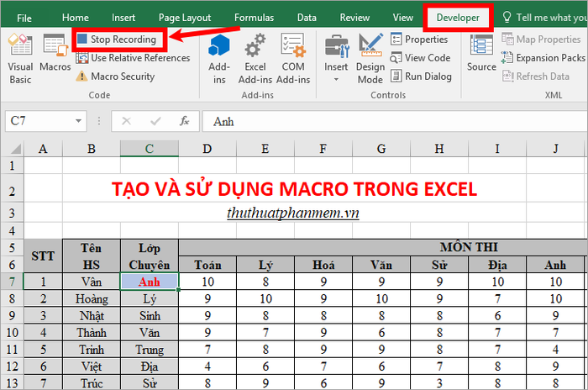
Task: Click Run Dialog
Action: [421, 76]
